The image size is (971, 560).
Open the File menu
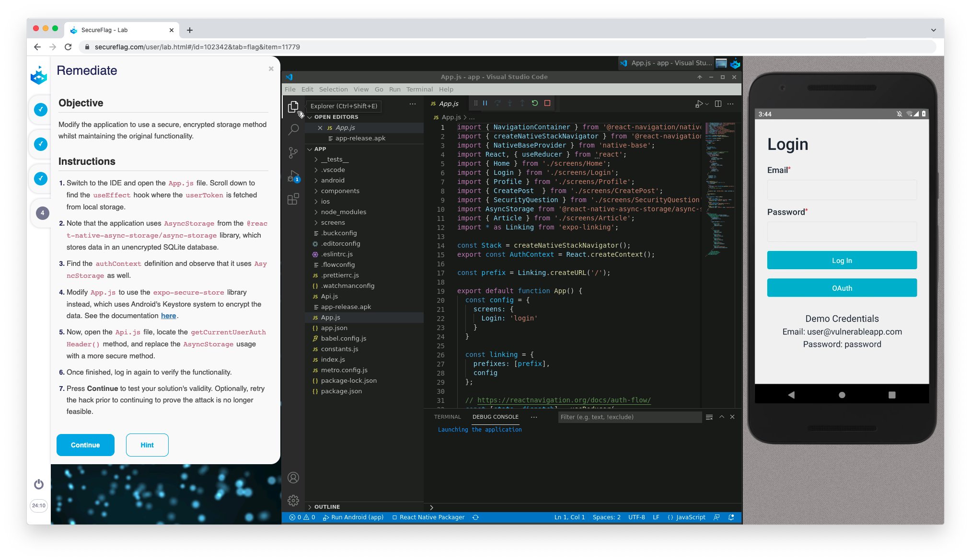tap(290, 90)
